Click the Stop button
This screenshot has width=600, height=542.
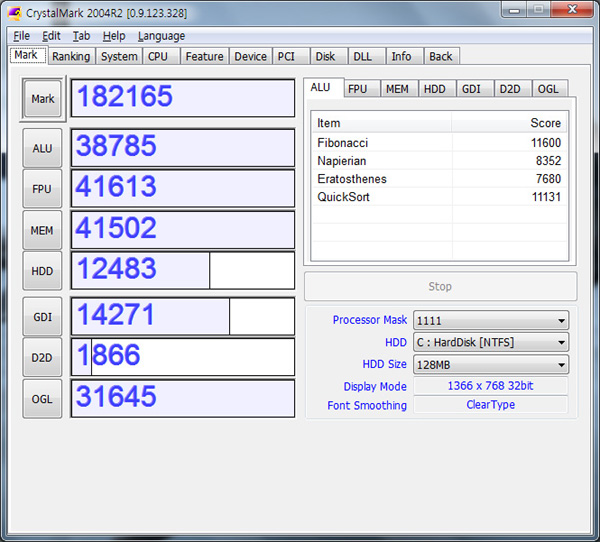(440, 286)
